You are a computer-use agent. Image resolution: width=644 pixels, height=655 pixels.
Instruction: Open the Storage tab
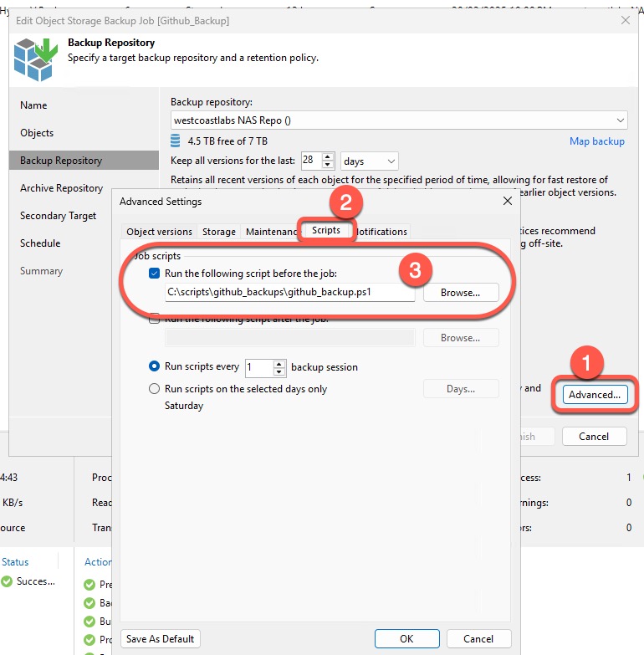click(x=219, y=232)
